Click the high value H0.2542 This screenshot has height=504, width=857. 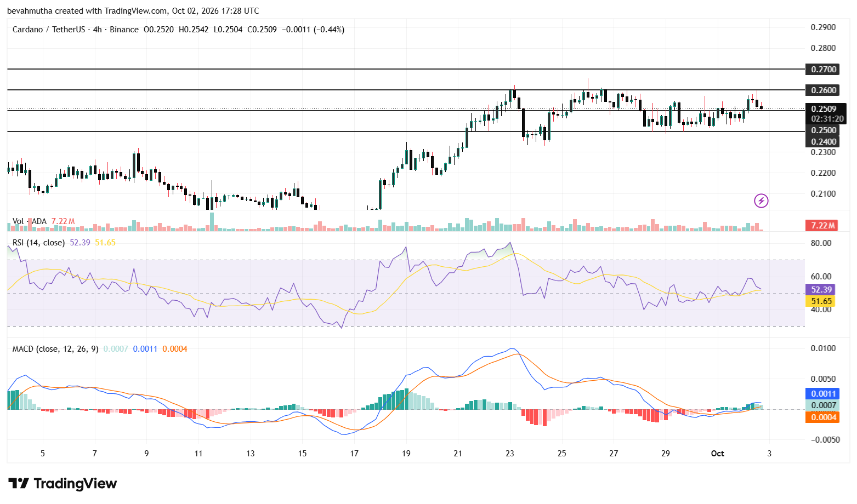click(x=194, y=30)
